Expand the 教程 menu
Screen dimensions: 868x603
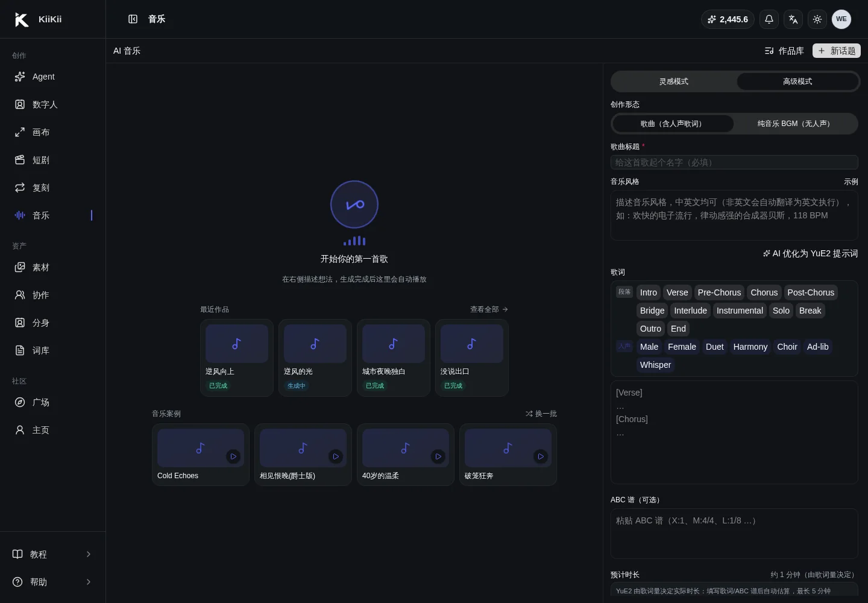(53, 554)
